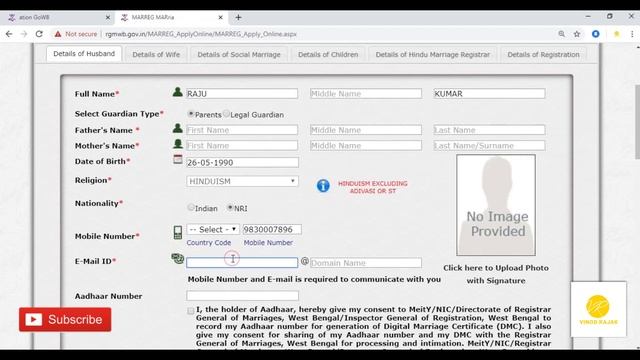640x360 pixels.
Task: Click Father's Last Name field
Action: pyautogui.click(x=489, y=130)
